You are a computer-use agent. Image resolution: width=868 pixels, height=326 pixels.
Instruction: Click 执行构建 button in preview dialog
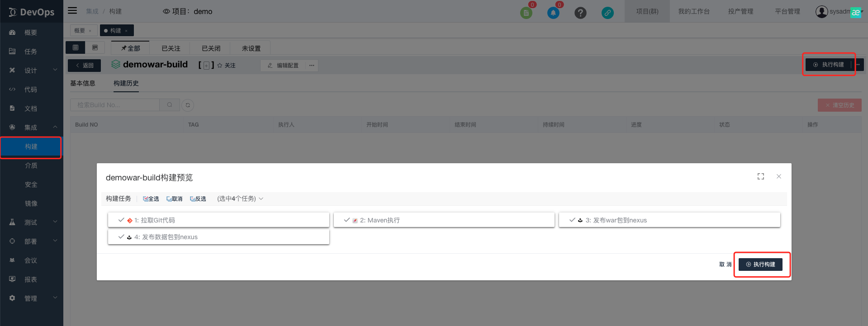760,265
